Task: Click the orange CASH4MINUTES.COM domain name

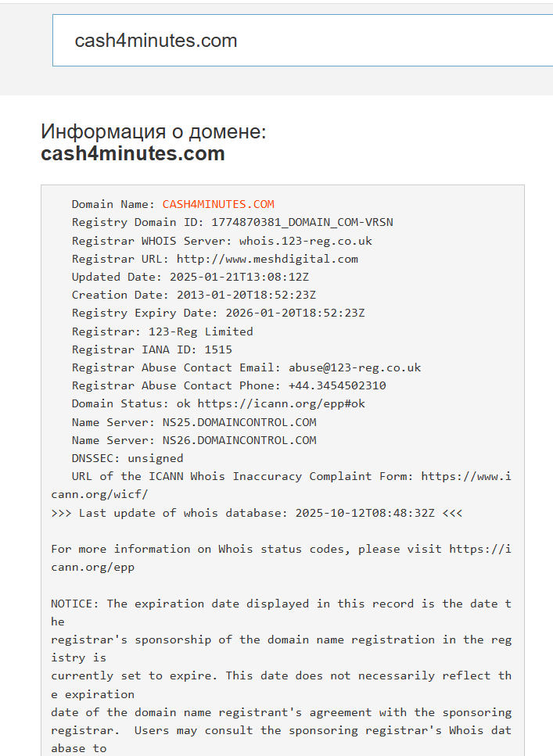Action: click(x=218, y=204)
